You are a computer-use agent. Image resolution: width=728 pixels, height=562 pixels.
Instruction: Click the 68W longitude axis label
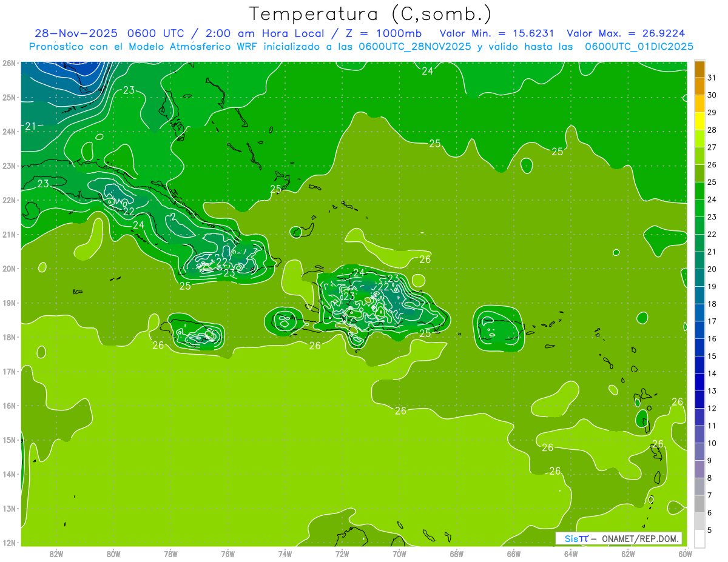click(x=457, y=554)
